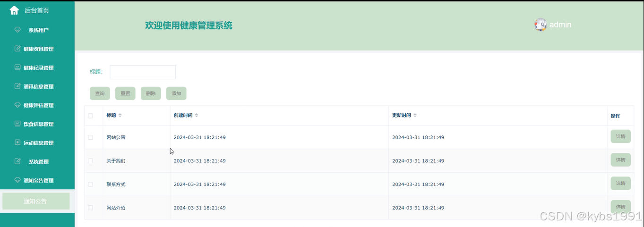Screen dimensions: 644x227
Task: Focus the 标题 search input field
Action: click(x=143, y=72)
